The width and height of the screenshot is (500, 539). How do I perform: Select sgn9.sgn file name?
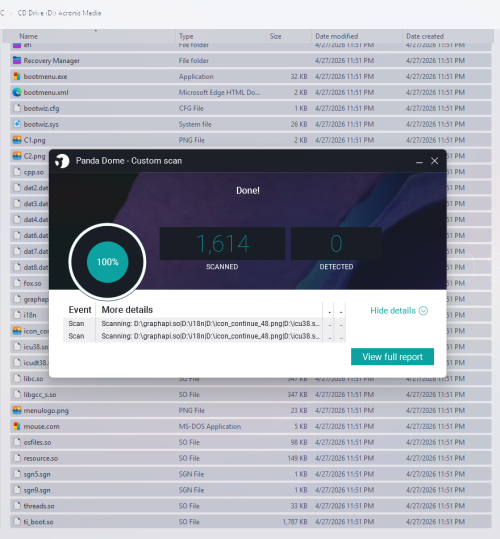[37, 490]
